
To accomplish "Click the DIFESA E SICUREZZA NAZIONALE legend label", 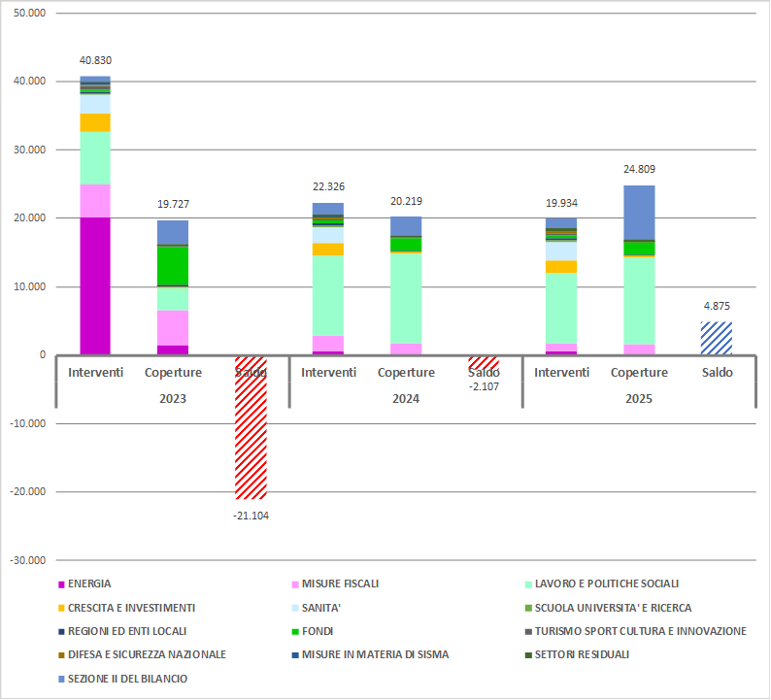I will click(x=147, y=655).
